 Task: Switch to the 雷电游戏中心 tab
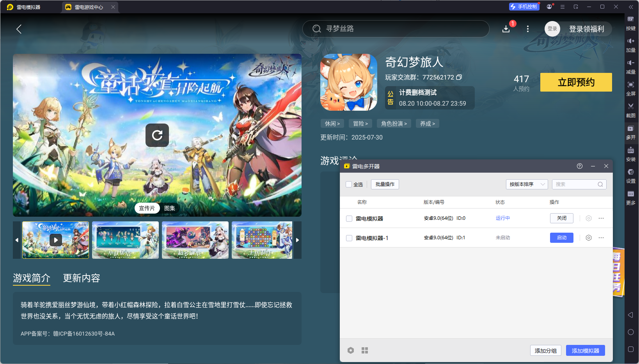pos(90,7)
